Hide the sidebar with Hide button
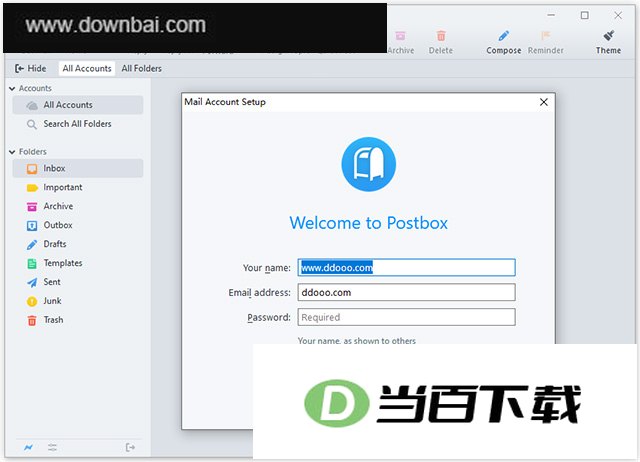The height and width of the screenshot is (462, 640). [x=31, y=68]
